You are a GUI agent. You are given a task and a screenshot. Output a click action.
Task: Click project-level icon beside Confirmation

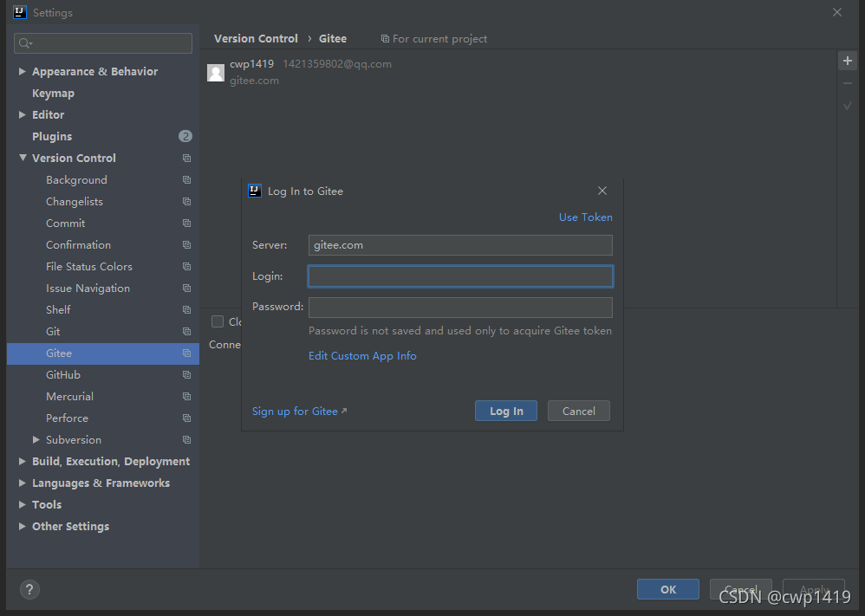pyautogui.click(x=187, y=245)
